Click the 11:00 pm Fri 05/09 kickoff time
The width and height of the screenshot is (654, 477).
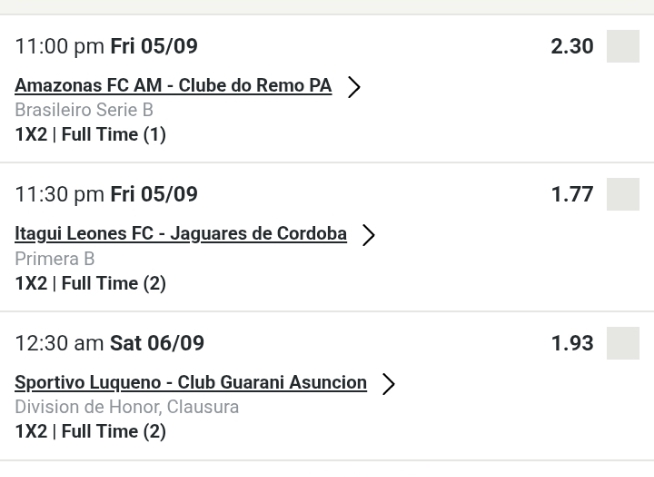[106, 46]
